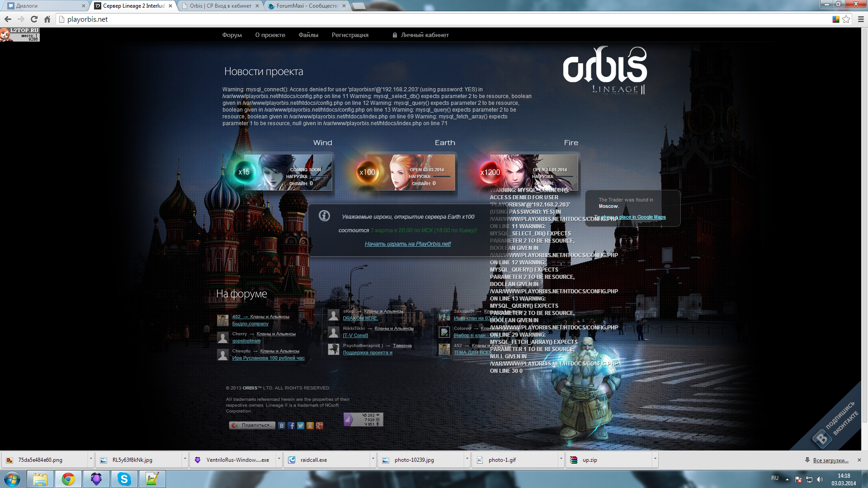Open the site statistics counter widget
The width and height of the screenshot is (868, 488).
(363, 420)
